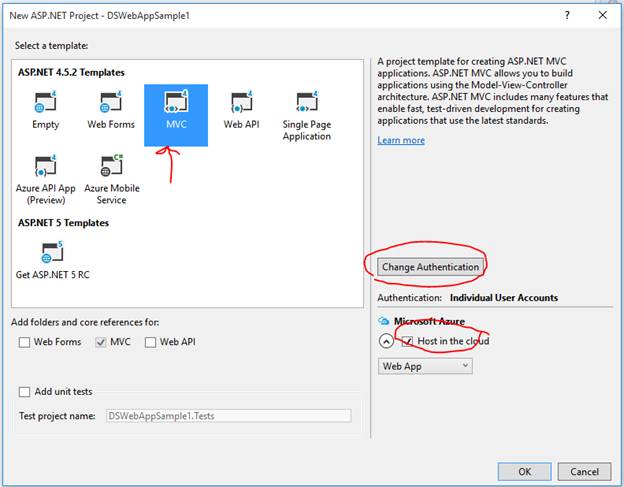Confirm the dialog with OK

click(525, 471)
